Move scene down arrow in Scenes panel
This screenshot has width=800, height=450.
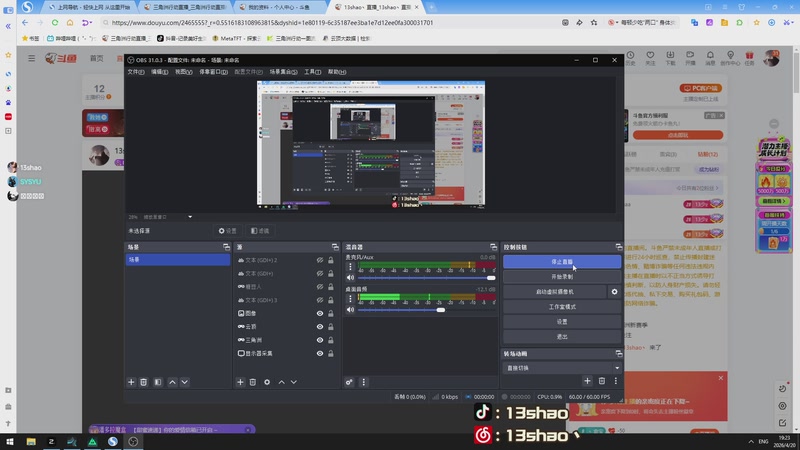[185, 382]
